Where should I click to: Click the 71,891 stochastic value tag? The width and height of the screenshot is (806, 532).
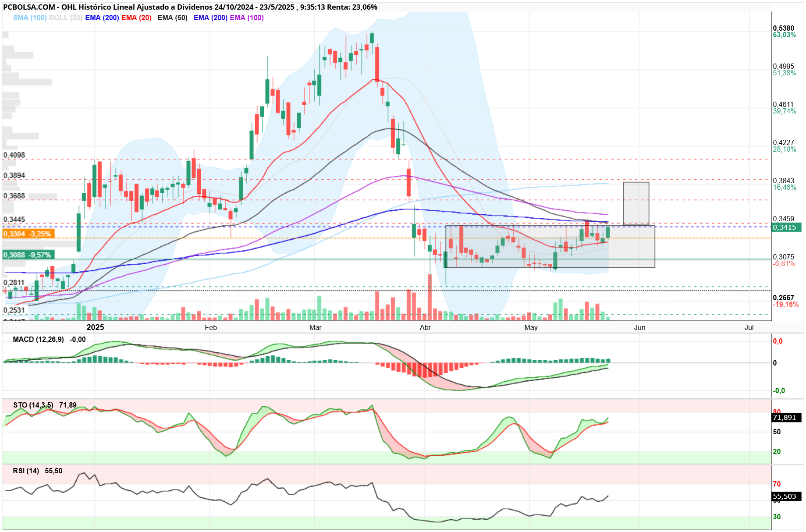pos(787,417)
